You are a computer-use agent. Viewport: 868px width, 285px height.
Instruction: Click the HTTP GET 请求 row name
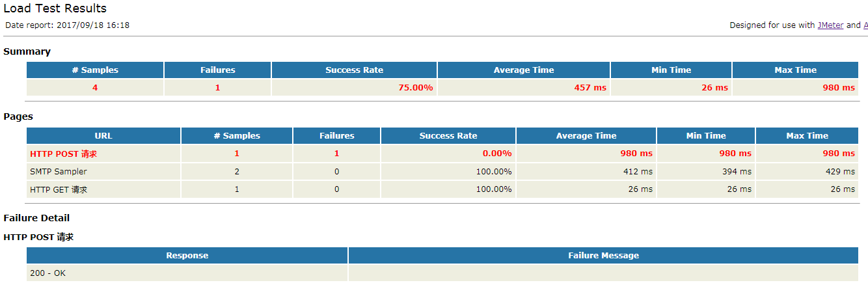(59, 189)
